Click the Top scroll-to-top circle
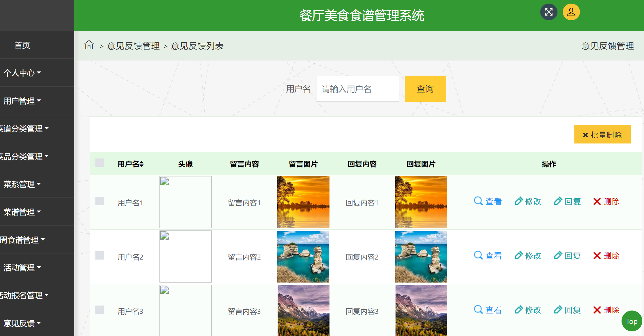644x336 pixels. 632,321
